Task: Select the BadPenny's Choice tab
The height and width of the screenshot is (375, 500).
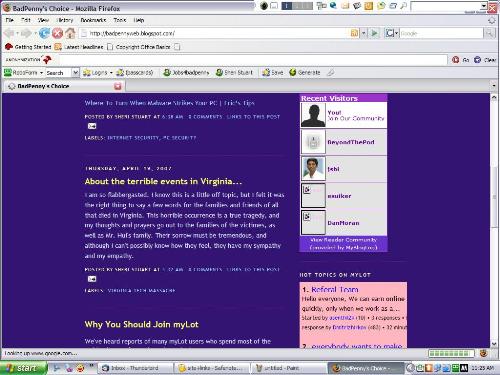Action: pyautogui.click(x=63, y=86)
